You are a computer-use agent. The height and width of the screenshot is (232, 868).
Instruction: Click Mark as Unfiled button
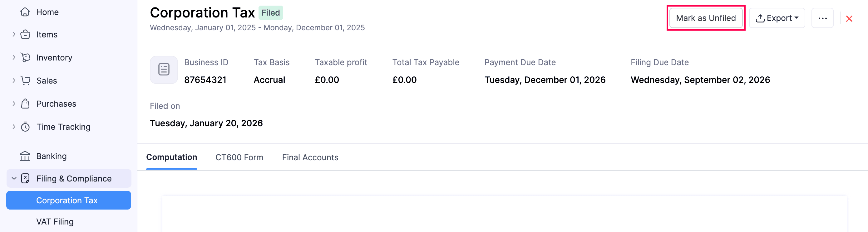point(706,18)
